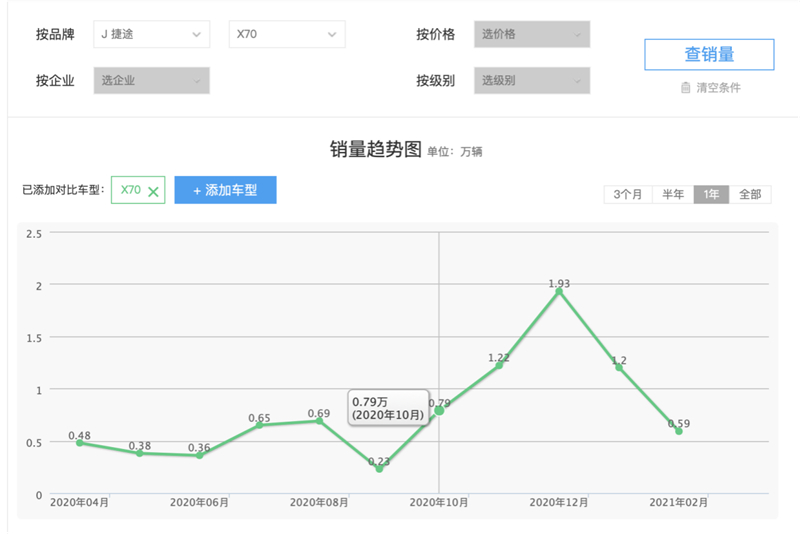800x534 pixels.
Task: Click the peak 1.93 data point
Action: (x=559, y=291)
